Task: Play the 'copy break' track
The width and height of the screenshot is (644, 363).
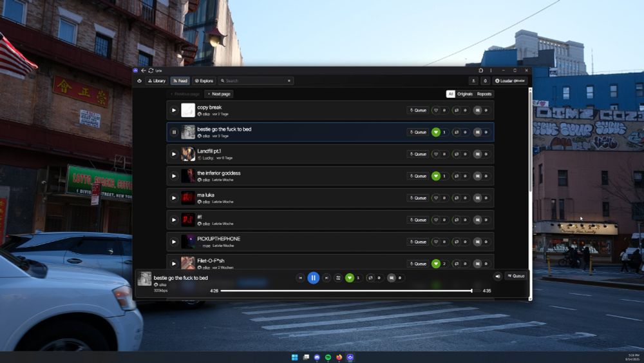Action: (174, 110)
